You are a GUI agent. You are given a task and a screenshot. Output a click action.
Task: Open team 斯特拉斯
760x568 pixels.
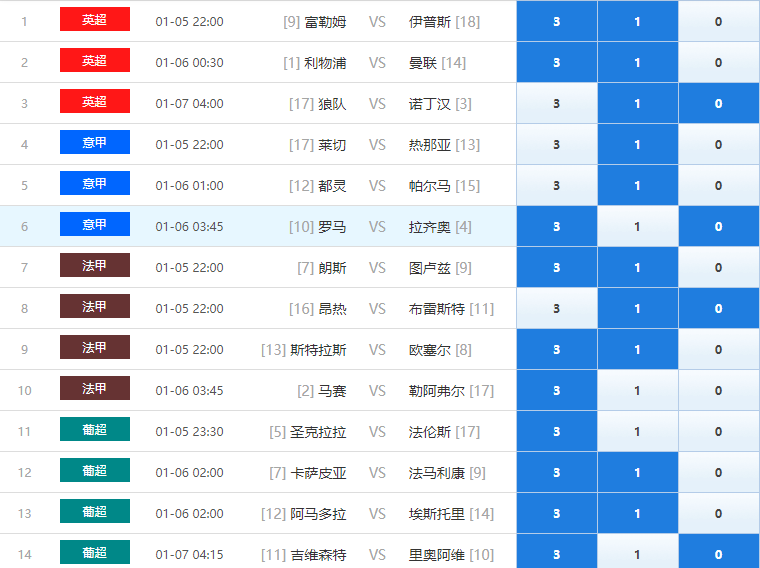coord(318,350)
